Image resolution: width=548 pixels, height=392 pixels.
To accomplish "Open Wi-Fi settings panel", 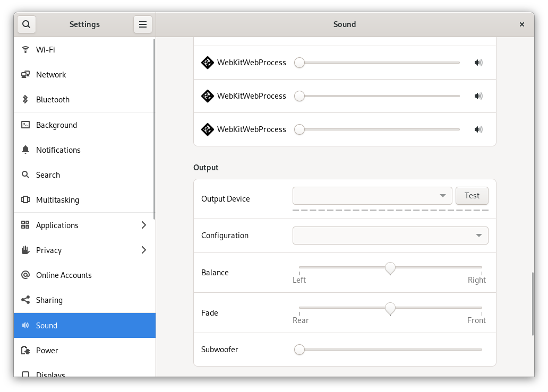I will click(84, 49).
